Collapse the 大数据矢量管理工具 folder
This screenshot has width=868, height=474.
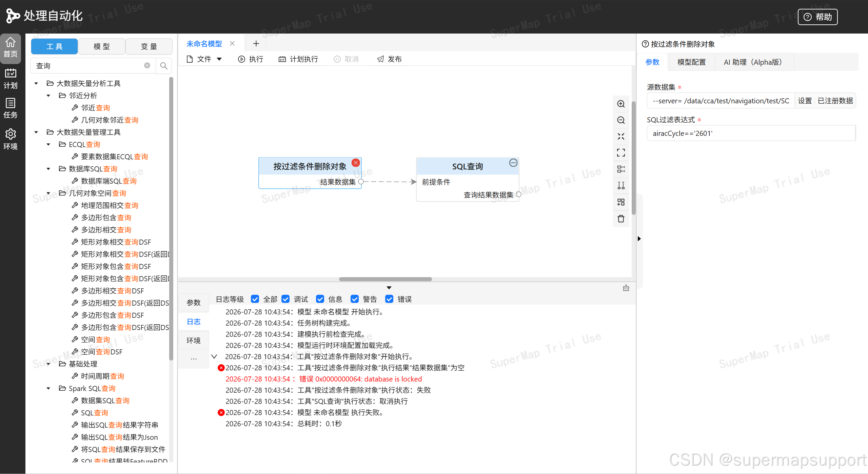coord(36,132)
